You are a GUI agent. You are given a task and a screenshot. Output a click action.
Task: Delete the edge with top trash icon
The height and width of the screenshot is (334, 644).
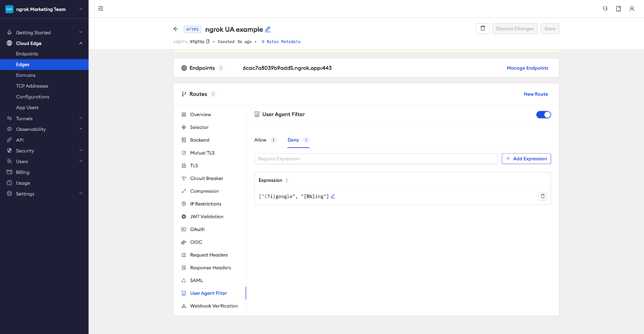[483, 29]
